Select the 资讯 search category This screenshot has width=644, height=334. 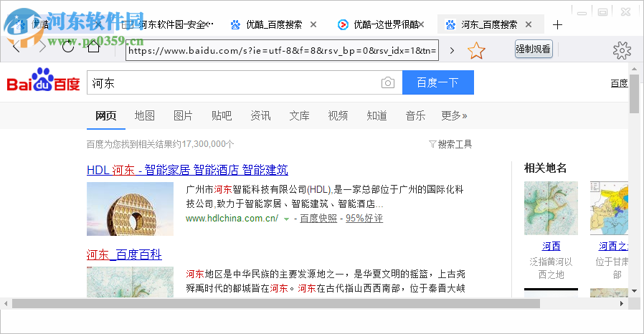point(260,115)
